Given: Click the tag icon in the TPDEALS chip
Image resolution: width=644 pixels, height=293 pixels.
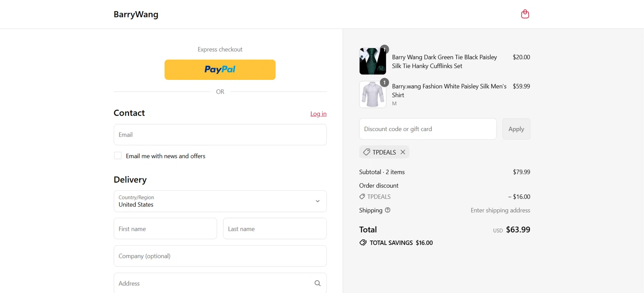Looking at the screenshot, I should (x=366, y=152).
